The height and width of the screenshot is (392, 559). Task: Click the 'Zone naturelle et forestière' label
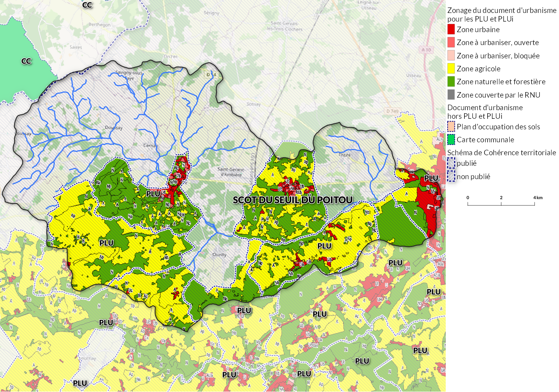pos(501,82)
